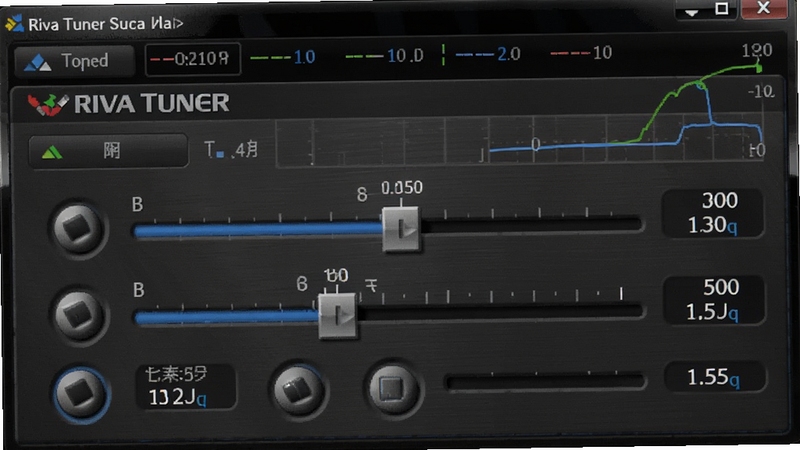Click the T .4月 label
800x450 pixels.
tap(232, 150)
